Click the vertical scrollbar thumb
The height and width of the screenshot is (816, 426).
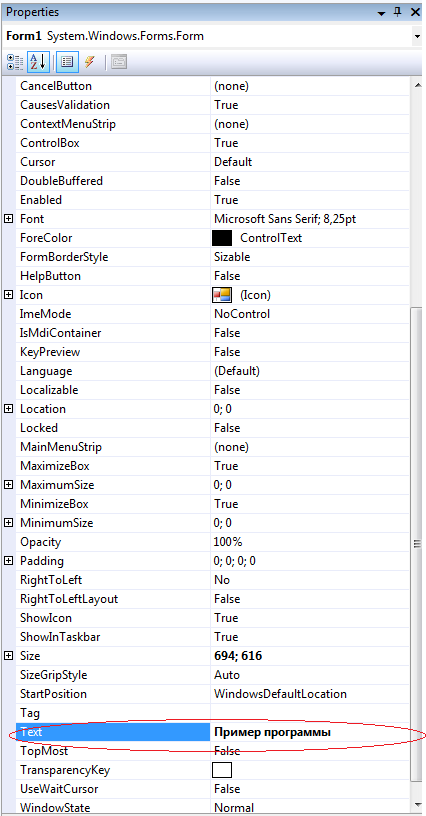pos(417,544)
